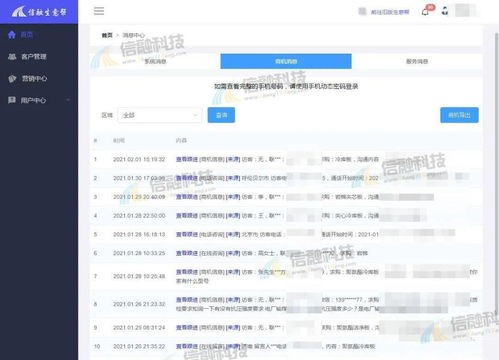The height and width of the screenshot is (360, 499).
Task: Open 客户管理 customer management icon
Action: [12, 57]
